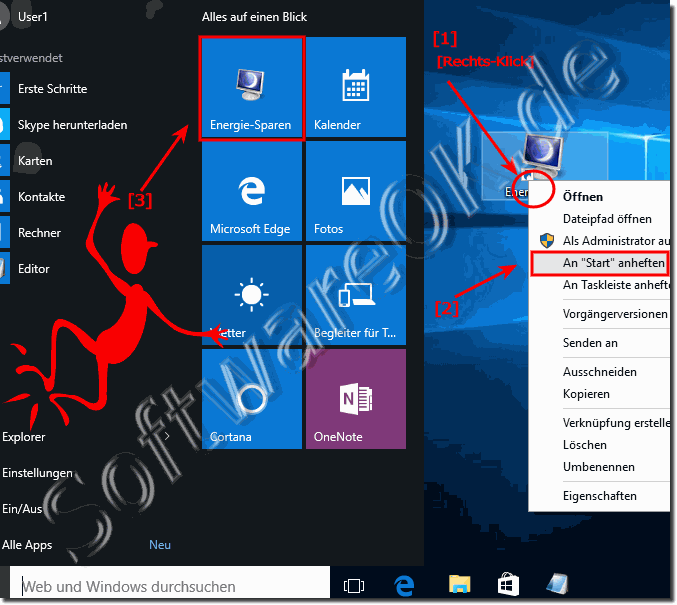The width and height of the screenshot is (677, 605).
Task: Open Erste Schritte from most used
Action: pyautogui.click(x=52, y=89)
